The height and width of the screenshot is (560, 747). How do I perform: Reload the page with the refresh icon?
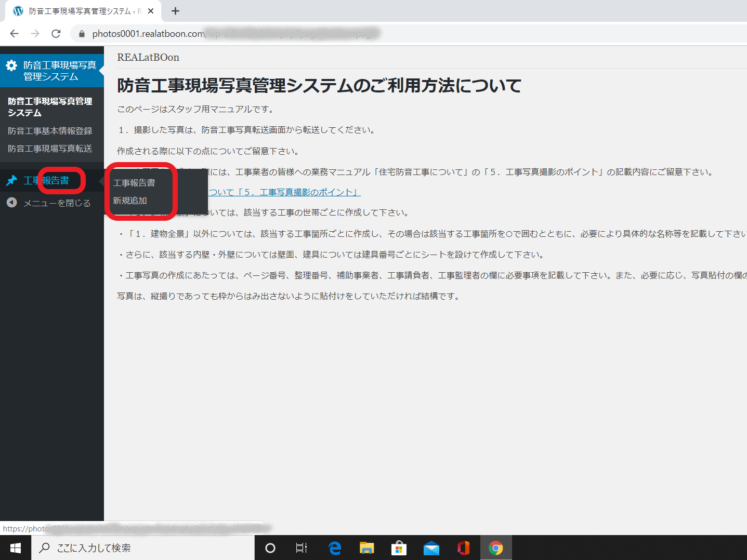click(x=56, y=34)
